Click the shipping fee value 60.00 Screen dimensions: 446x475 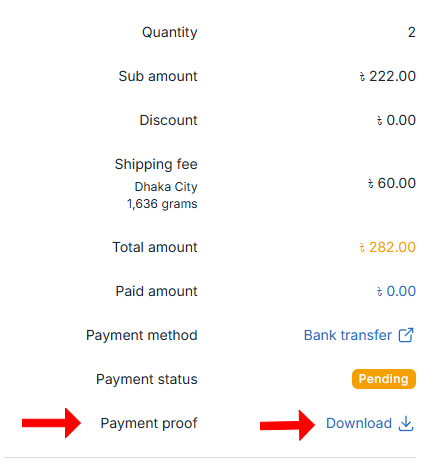tap(392, 183)
